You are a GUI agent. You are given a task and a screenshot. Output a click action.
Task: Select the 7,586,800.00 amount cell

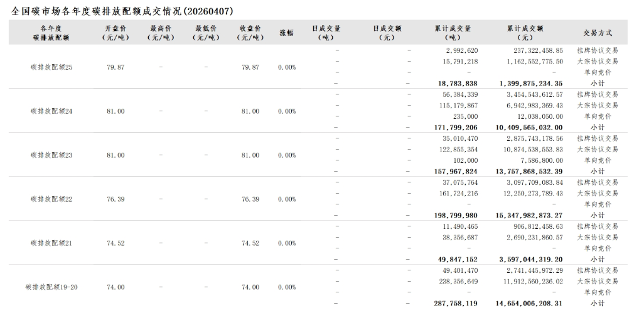tap(538, 160)
